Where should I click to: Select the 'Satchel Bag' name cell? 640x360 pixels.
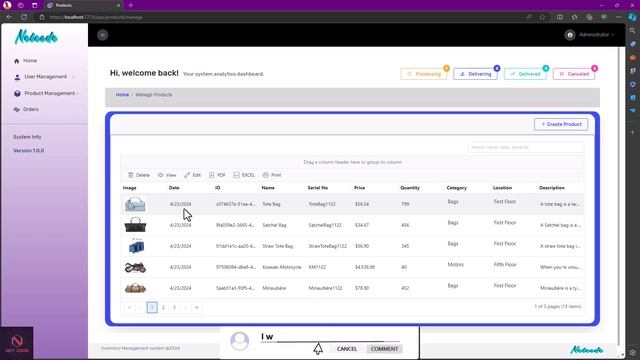point(274,225)
